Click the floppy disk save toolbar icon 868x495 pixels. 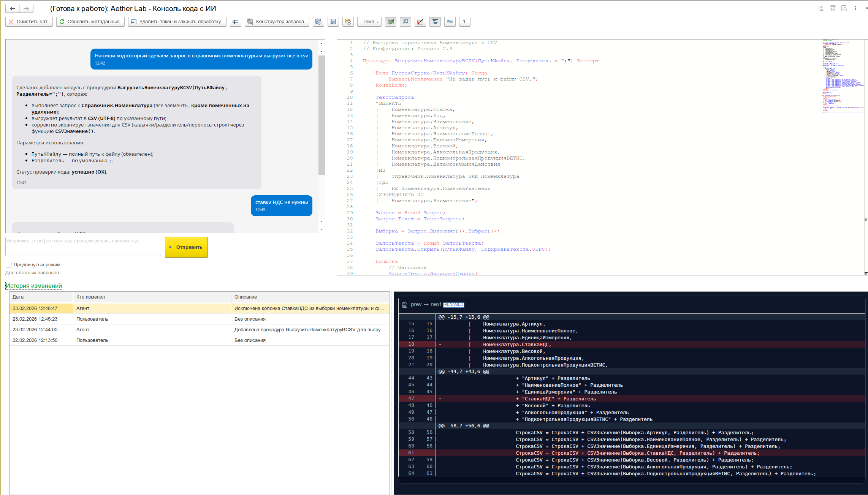click(x=333, y=22)
